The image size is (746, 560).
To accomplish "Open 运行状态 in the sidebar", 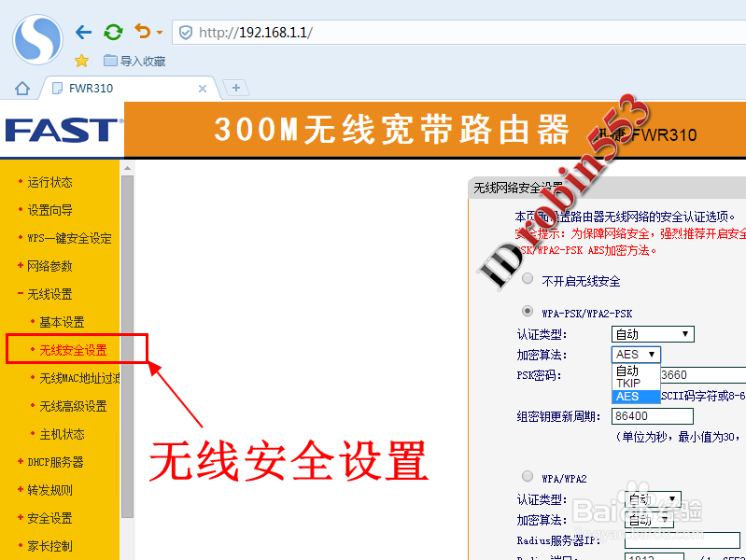I will (x=50, y=182).
